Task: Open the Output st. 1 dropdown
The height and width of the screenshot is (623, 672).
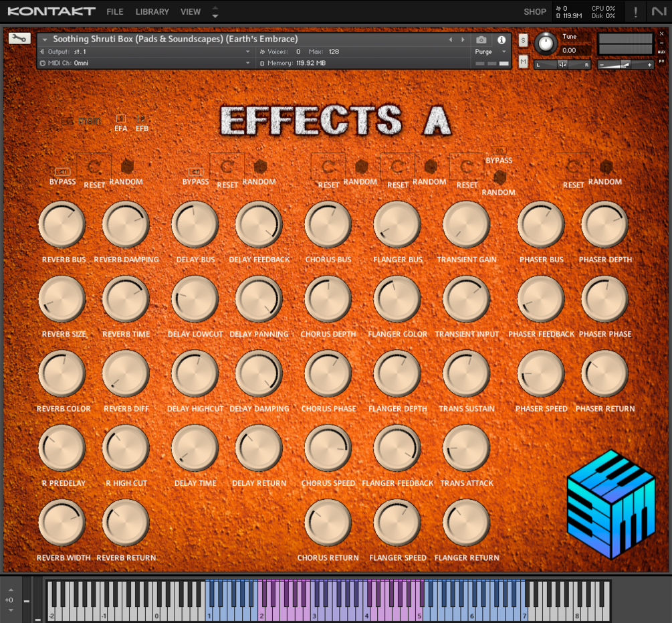Action: coord(145,52)
